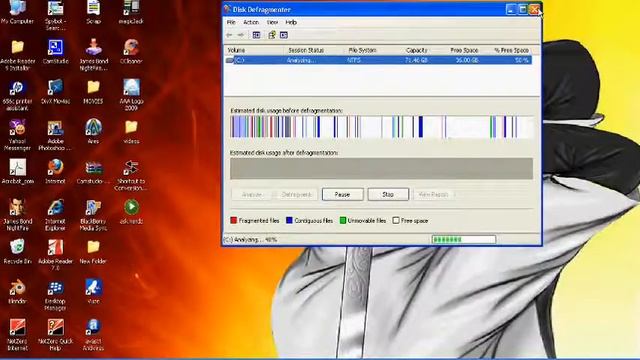Select BlackBerry Desktop Manager icon
The height and width of the screenshot is (360, 640).
click(x=56, y=295)
